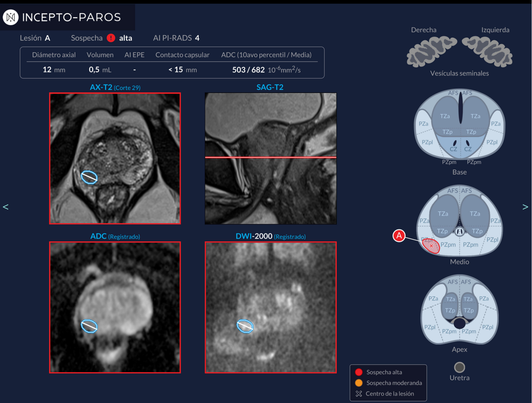Click the left seminal vesicle icon
The height and width of the screenshot is (403, 532).
pos(487,51)
